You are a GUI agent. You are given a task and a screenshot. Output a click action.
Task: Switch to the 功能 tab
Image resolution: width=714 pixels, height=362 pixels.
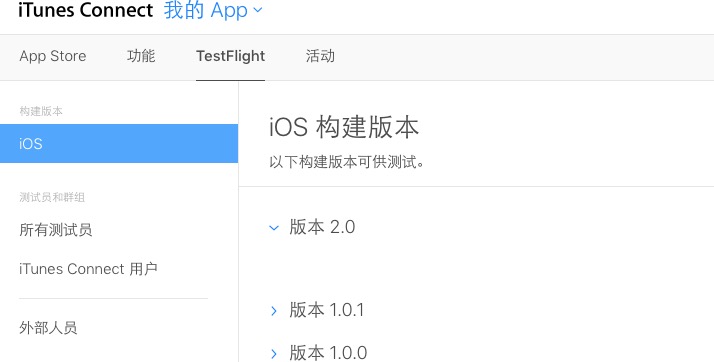coord(141,56)
